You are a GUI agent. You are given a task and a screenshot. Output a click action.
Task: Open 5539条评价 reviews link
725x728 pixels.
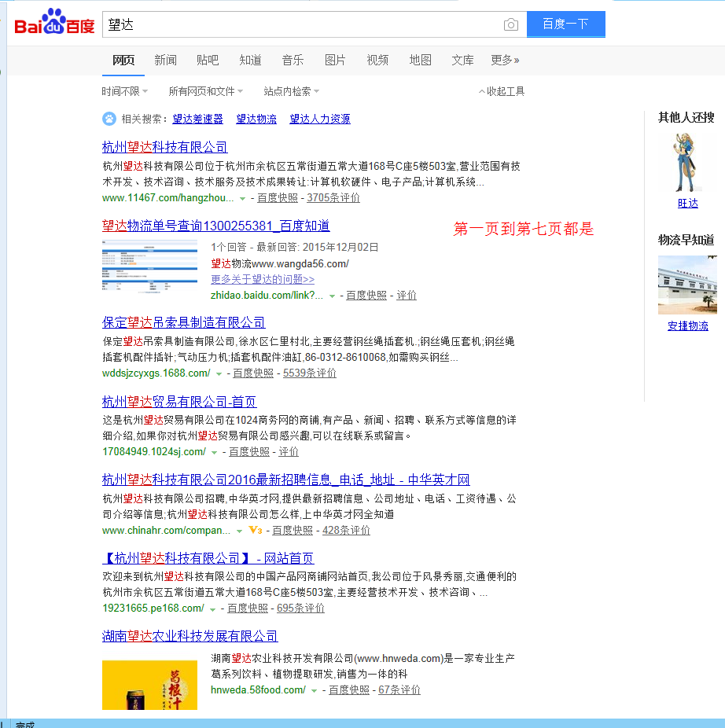coord(310,373)
